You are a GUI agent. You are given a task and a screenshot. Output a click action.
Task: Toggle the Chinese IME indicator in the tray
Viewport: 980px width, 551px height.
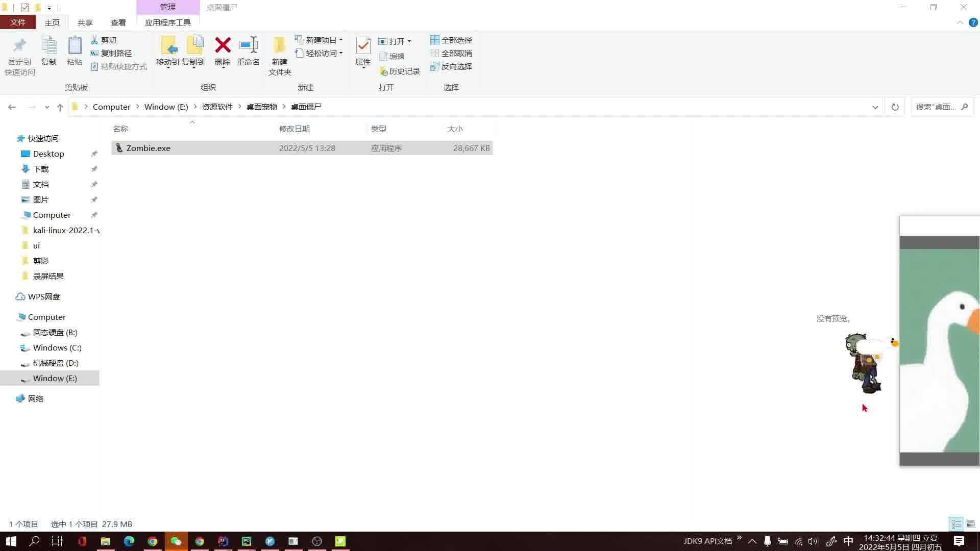(848, 541)
